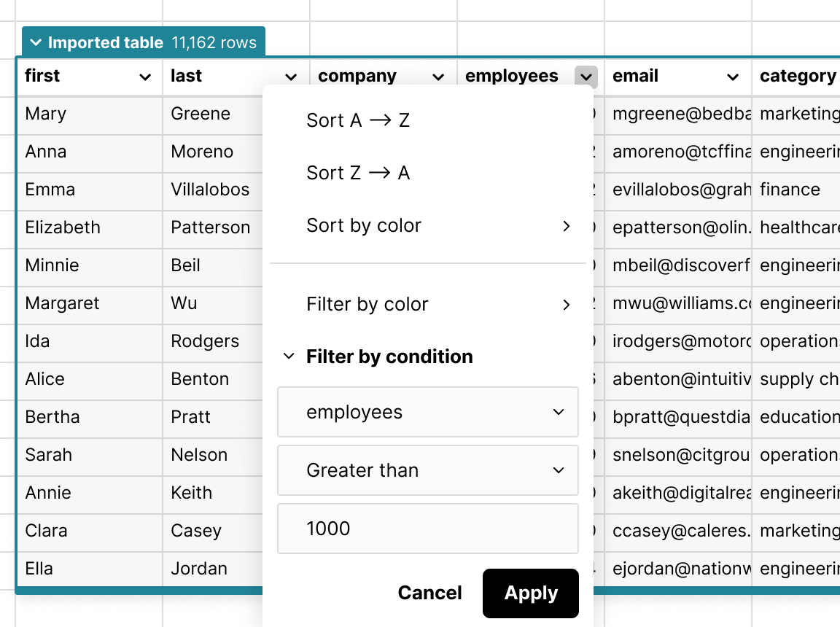Cancel the filter dialog
840x627 pixels.
429,593
